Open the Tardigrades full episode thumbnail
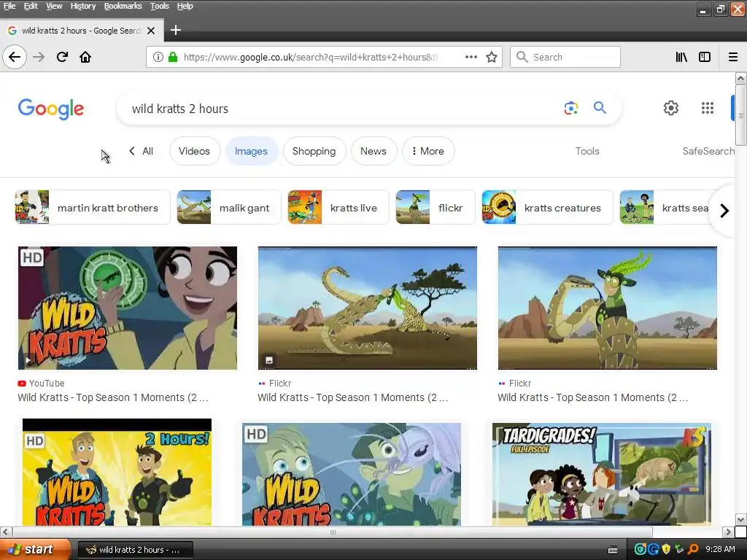Image resolution: width=747 pixels, height=560 pixels. click(602, 474)
